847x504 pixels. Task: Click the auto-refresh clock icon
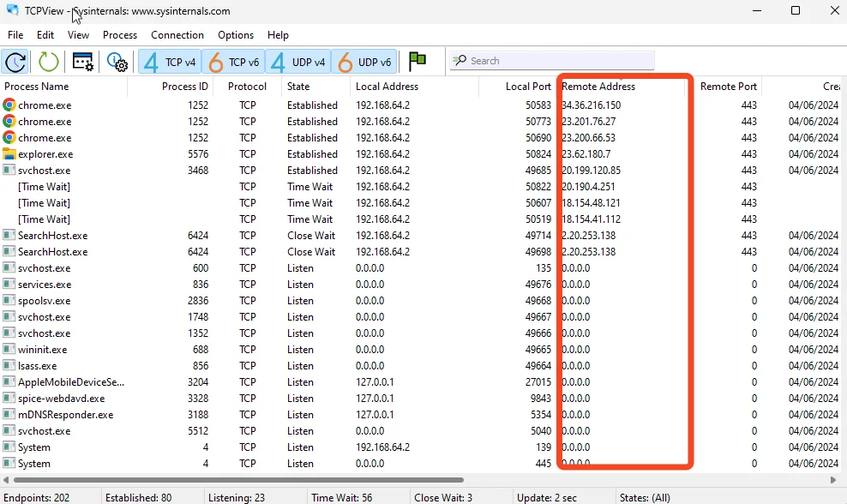tap(16, 62)
